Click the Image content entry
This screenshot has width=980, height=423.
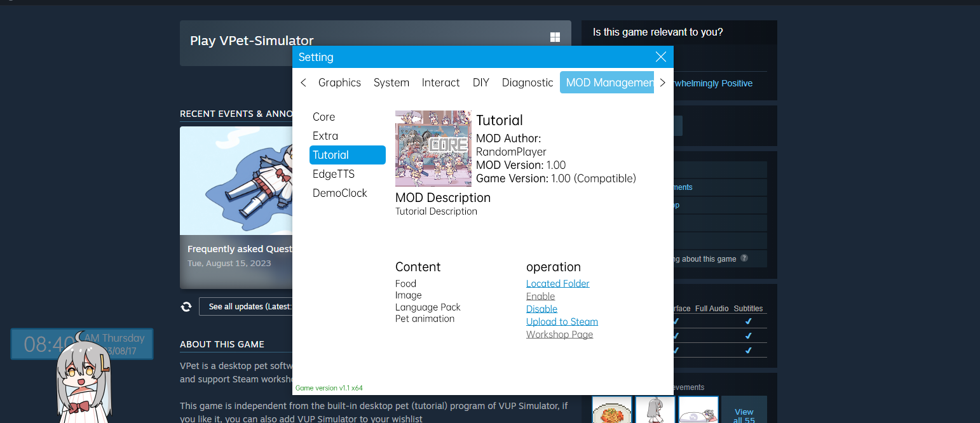[409, 295]
